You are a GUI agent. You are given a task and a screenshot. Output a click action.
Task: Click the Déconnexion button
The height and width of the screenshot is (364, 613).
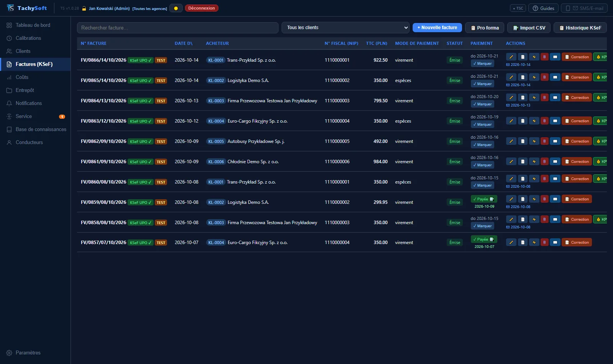pos(202,8)
